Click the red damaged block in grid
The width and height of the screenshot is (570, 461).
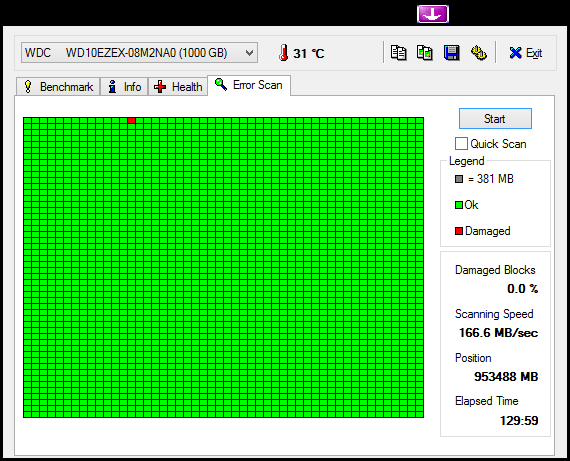point(132,120)
